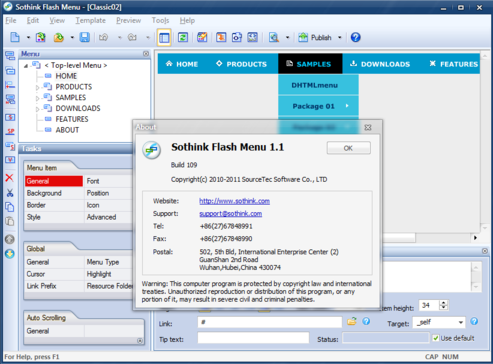Click the top add-menu-item icon in left sidebar
Viewport: 493px width, 364px height.
pos(10,56)
